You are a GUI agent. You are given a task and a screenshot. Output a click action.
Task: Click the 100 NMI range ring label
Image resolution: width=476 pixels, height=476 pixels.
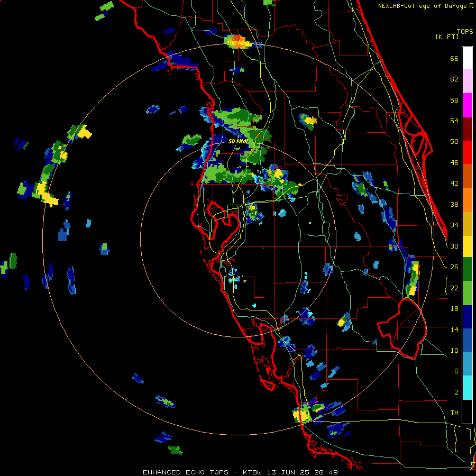click(239, 43)
